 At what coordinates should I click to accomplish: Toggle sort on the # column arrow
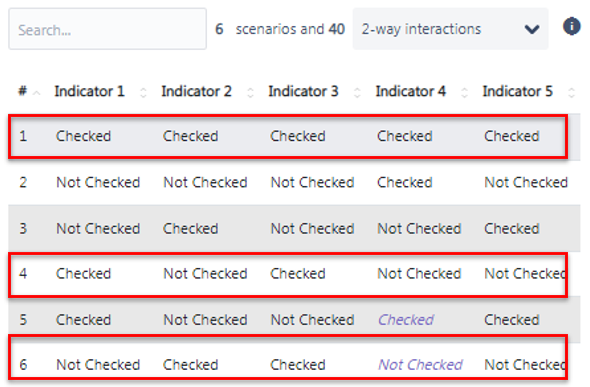36,93
